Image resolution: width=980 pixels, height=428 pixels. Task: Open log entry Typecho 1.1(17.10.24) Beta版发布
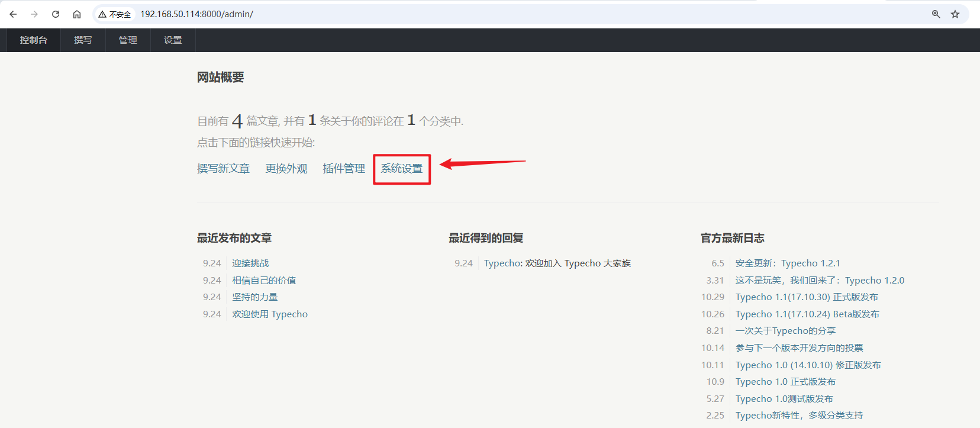(807, 314)
